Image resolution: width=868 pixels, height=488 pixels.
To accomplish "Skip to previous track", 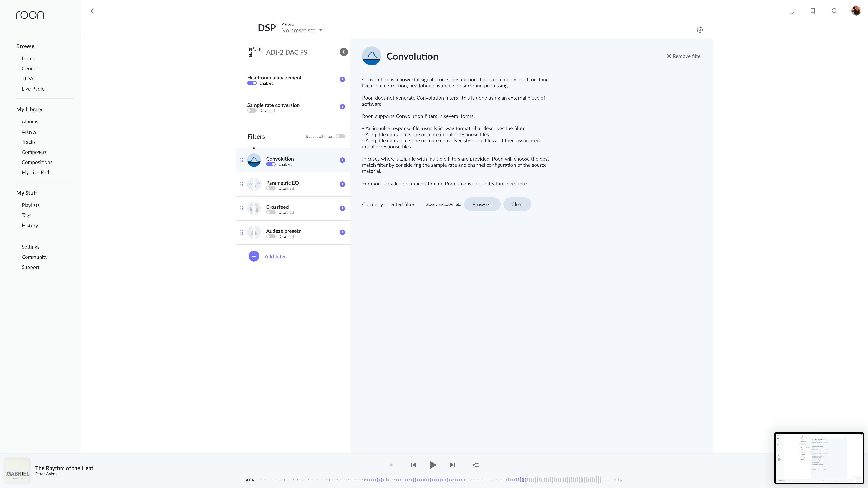I will pyautogui.click(x=414, y=465).
